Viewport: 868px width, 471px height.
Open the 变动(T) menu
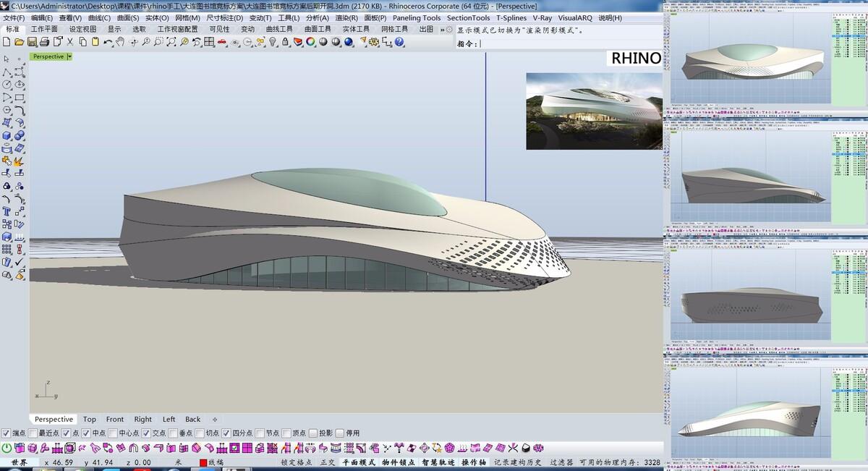(x=260, y=17)
